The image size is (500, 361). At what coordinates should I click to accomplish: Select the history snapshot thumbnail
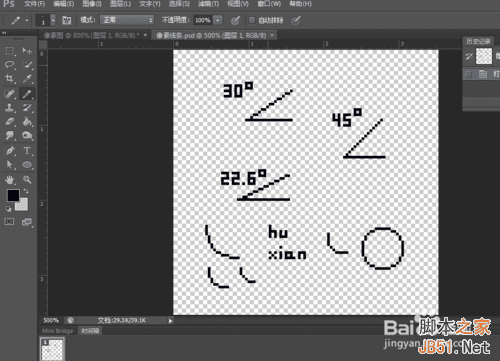[484, 56]
